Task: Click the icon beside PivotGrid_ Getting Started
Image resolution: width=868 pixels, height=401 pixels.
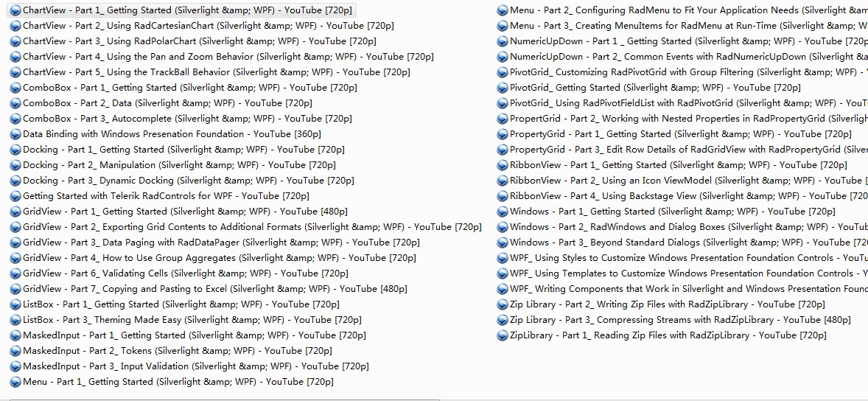Action: point(503,88)
